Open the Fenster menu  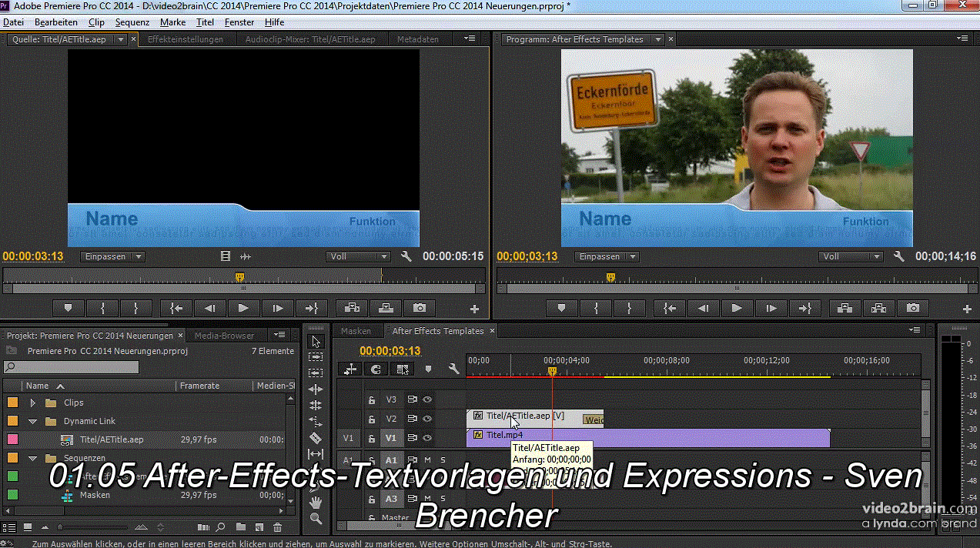[239, 22]
